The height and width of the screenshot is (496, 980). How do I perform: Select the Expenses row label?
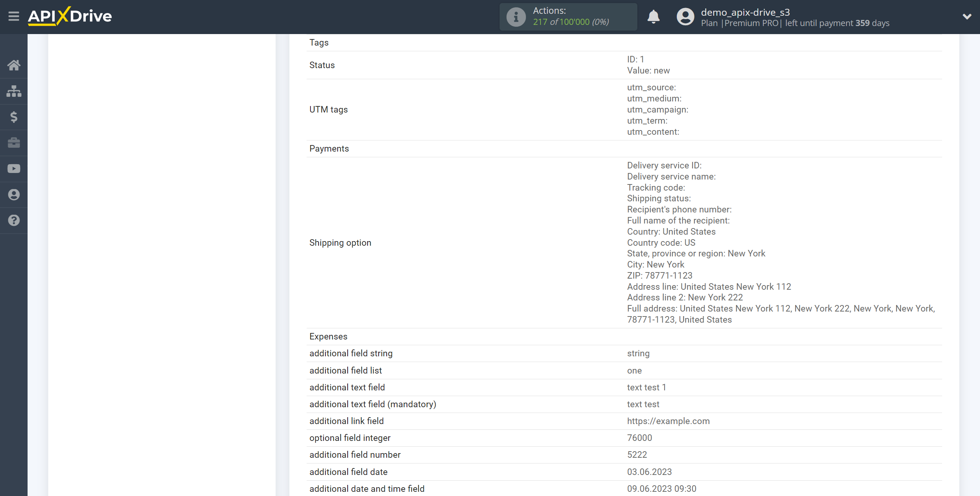[328, 336]
